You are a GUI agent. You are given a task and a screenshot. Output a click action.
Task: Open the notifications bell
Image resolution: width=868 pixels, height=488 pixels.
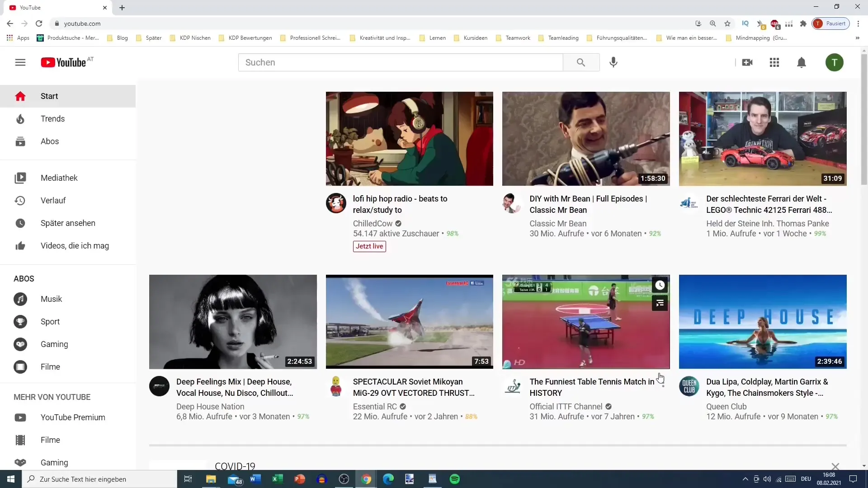[802, 62]
